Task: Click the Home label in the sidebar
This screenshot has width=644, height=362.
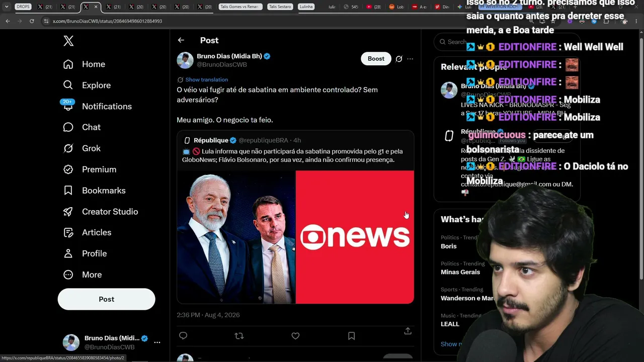Action: [94, 64]
